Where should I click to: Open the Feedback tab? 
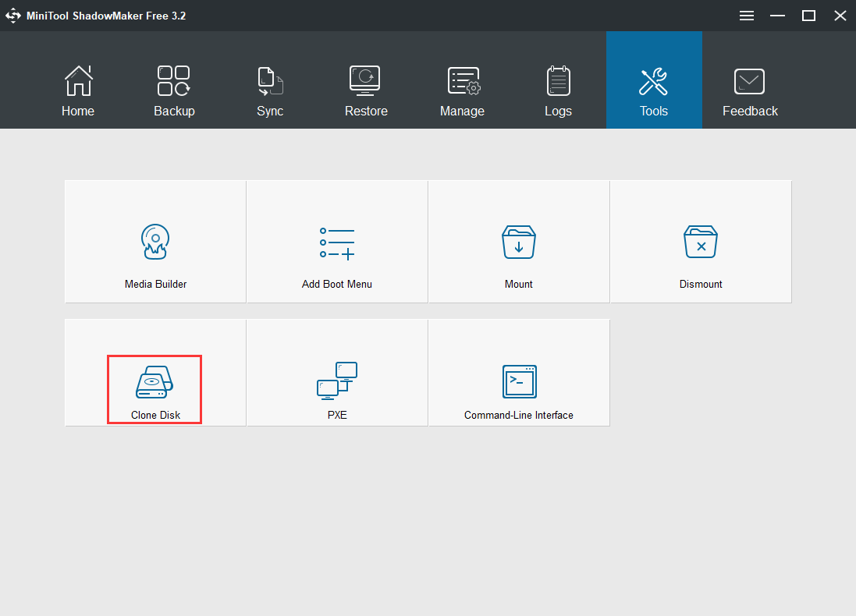pyautogui.click(x=750, y=80)
